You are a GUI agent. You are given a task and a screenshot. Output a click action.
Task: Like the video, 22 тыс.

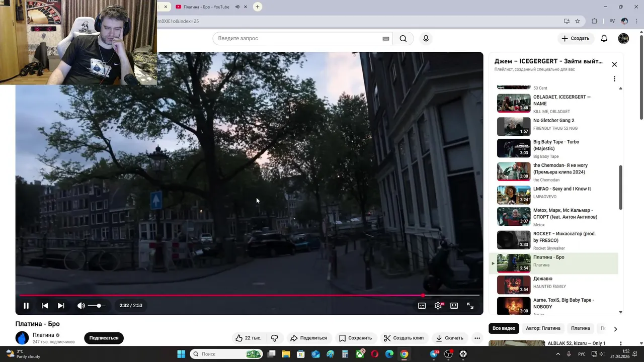click(x=249, y=338)
